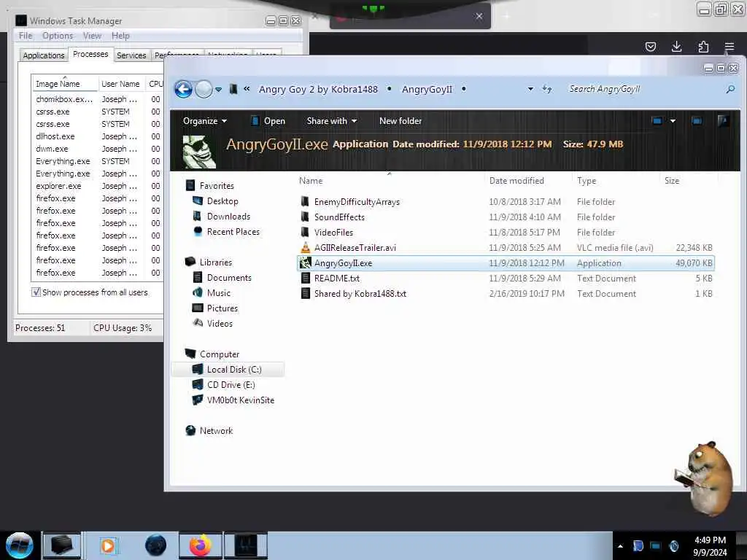Image resolution: width=747 pixels, height=560 pixels.
Task: Select the VideoFiles folder
Action: [333, 233]
